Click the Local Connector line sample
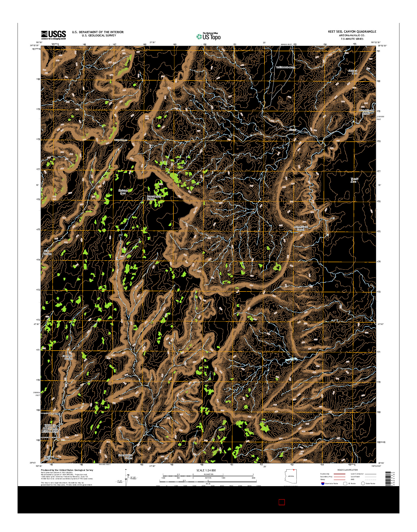Image resolution: width=417 pixels, height=532 pixels. [370, 474]
